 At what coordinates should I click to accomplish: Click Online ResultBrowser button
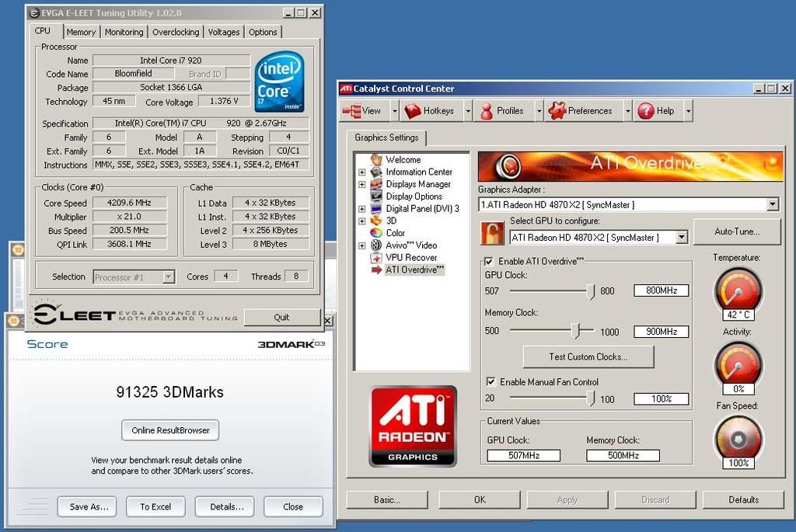tap(170, 430)
